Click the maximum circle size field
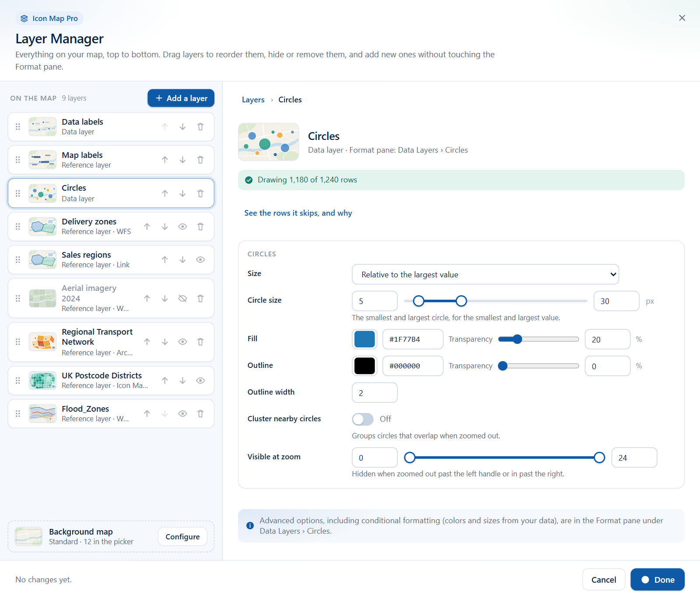Viewport: 700px width, 598px height. pos(616,301)
